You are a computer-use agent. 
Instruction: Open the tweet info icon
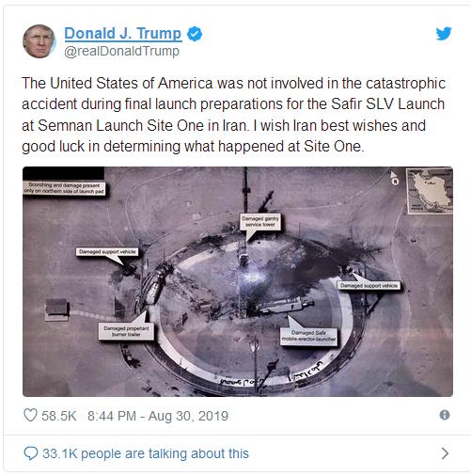pyautogui.click(x=445, y=415)
